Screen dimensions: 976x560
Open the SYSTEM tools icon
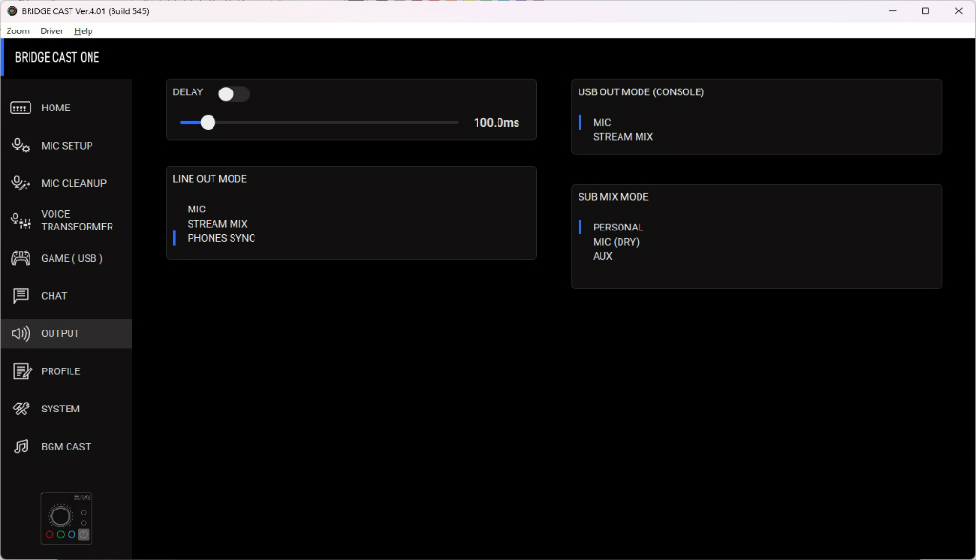tap(21, 409)
